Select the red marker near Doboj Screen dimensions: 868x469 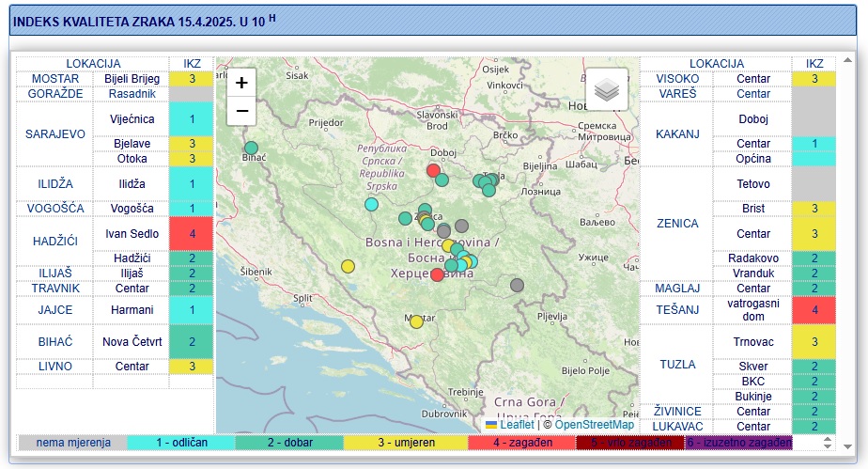pyautogui.click(x=433, y=170)
